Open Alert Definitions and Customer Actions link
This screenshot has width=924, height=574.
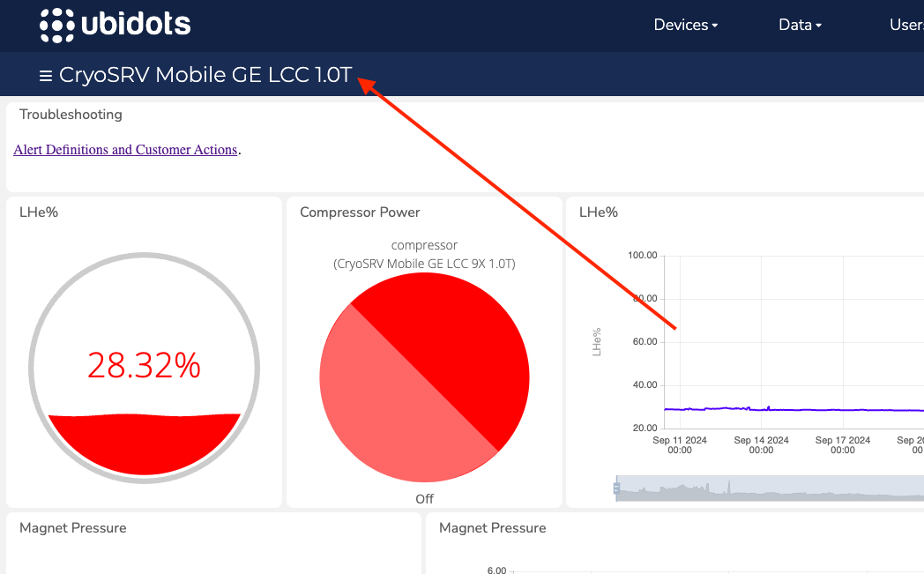pyautogui.click(x=125, y=150)
